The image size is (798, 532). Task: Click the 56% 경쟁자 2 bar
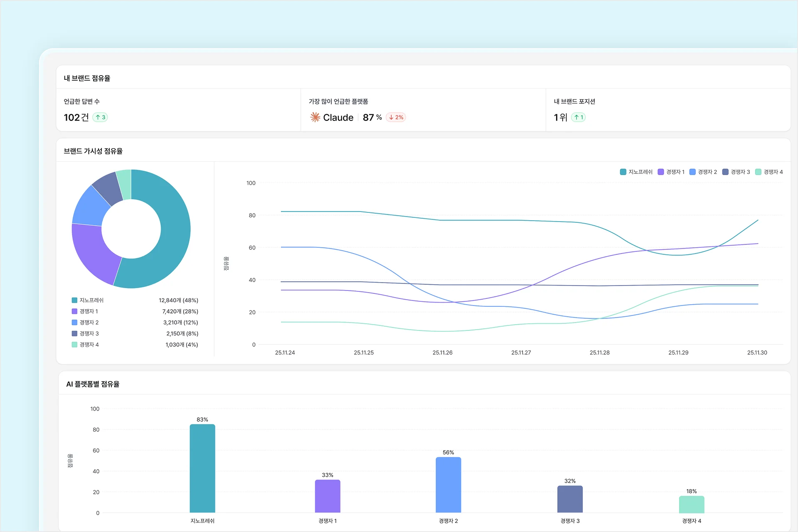[x=448, y=484]
